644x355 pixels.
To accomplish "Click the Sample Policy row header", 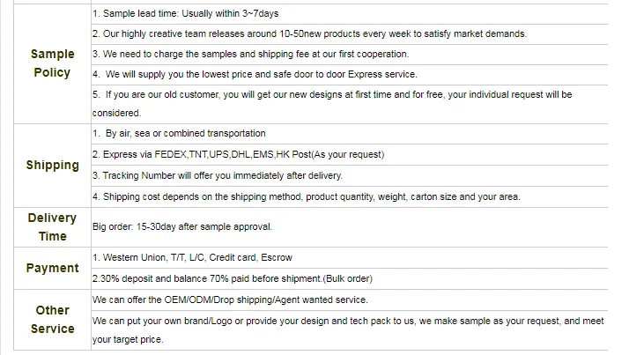I will [x=52, y=63].
